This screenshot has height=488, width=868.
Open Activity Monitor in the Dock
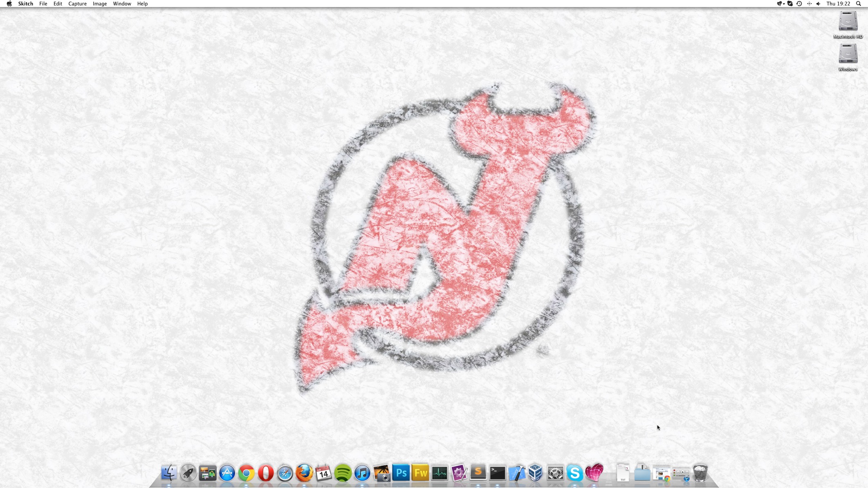click(x=440, y=473)
